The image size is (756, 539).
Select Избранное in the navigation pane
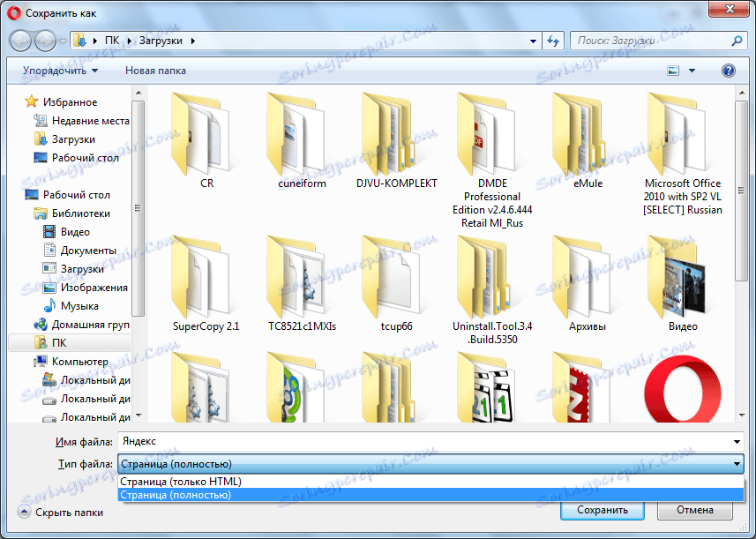pos(70,102)
